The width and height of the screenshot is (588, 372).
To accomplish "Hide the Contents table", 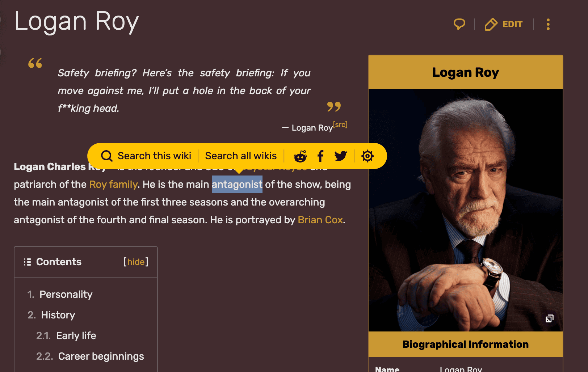I will [x=136, y=262].
